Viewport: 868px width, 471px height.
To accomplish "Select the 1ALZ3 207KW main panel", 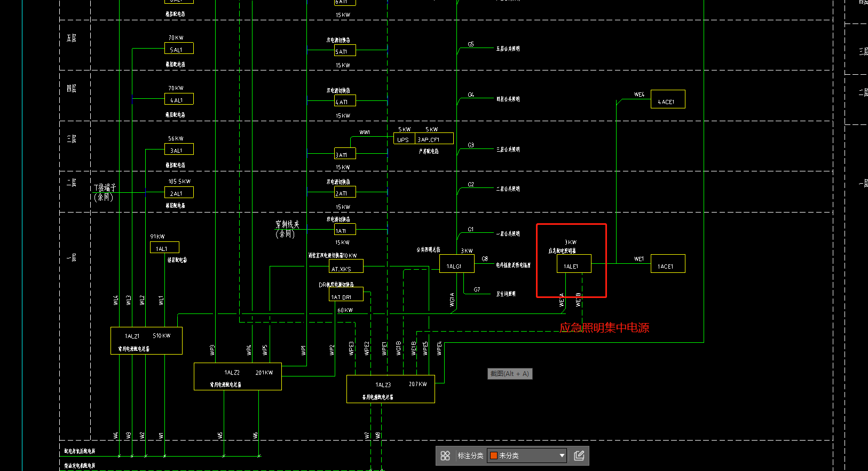I will pyautogui.click(x=391, y=389).
